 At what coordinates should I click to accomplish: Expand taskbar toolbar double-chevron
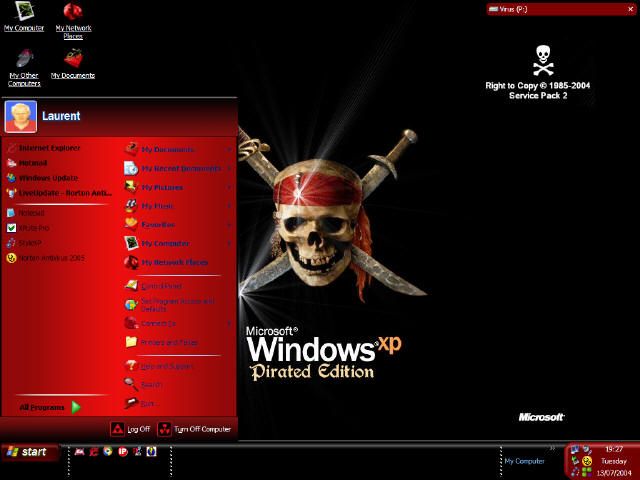click(552, 448)
